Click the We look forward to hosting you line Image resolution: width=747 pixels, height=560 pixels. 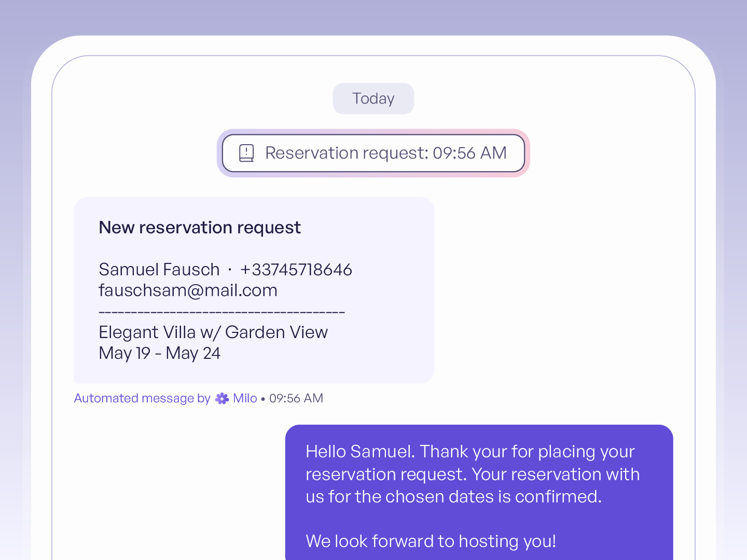coord(431,541)
